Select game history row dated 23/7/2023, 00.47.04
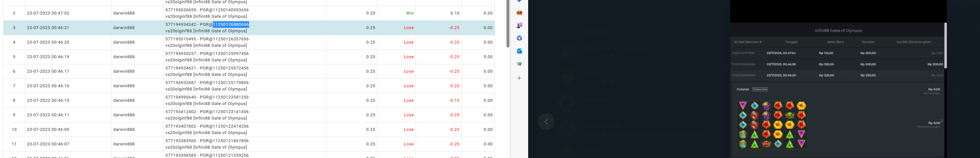Screen dimensions: 980x158 coord(837,53)
